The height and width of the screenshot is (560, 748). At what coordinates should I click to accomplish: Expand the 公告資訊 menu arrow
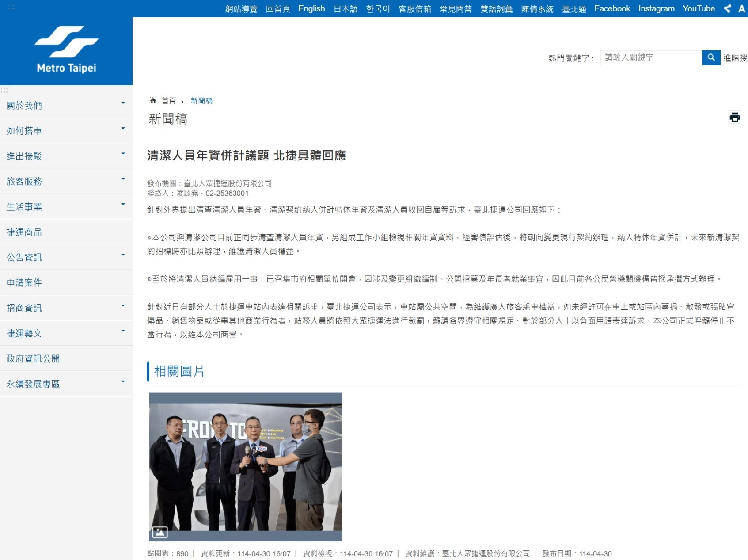[123, 255]
